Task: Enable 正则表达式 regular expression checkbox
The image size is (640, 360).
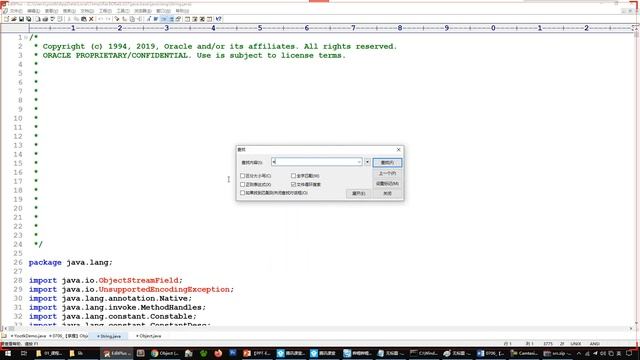Action: (x=242, y=184)
